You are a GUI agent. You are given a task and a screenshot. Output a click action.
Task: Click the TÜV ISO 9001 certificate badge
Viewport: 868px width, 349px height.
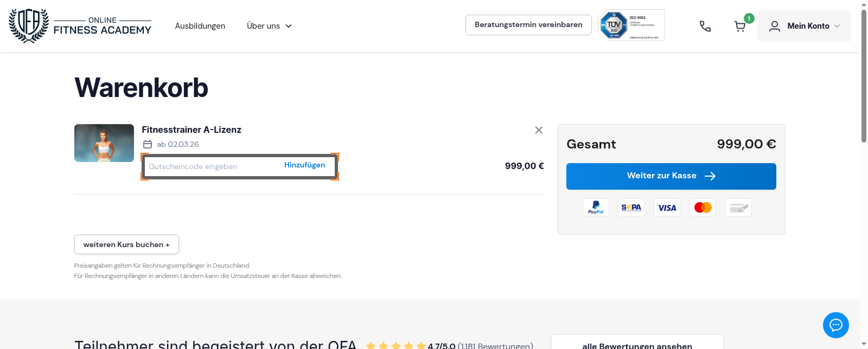coord(631,25)
